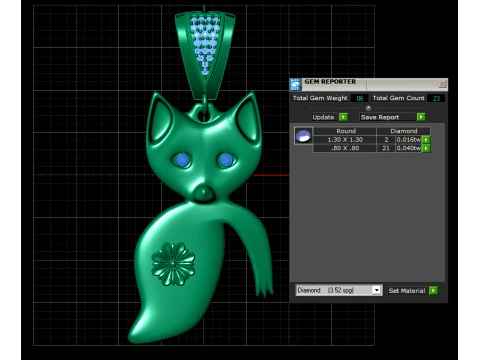This screenshot has width=480, height=360.
Task: Select the 1.30 X 1.30 size cell
Action: pos(345,140)
